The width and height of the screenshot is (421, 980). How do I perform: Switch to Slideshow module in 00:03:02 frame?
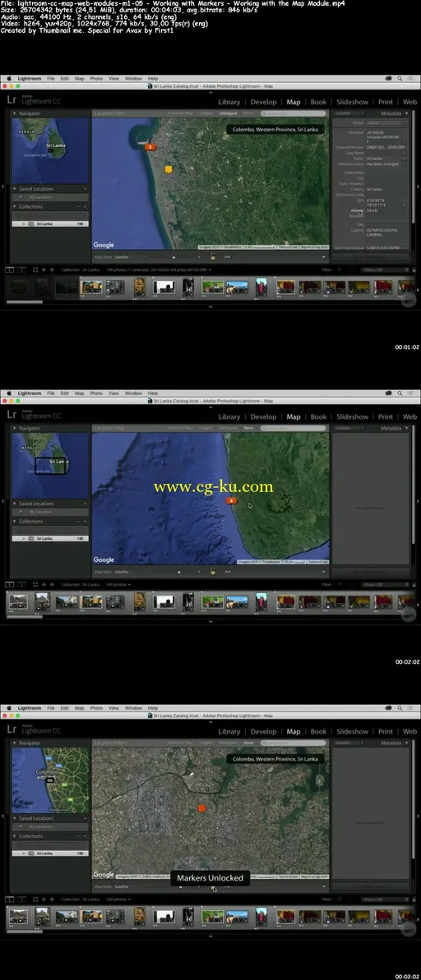coord(352,732)
